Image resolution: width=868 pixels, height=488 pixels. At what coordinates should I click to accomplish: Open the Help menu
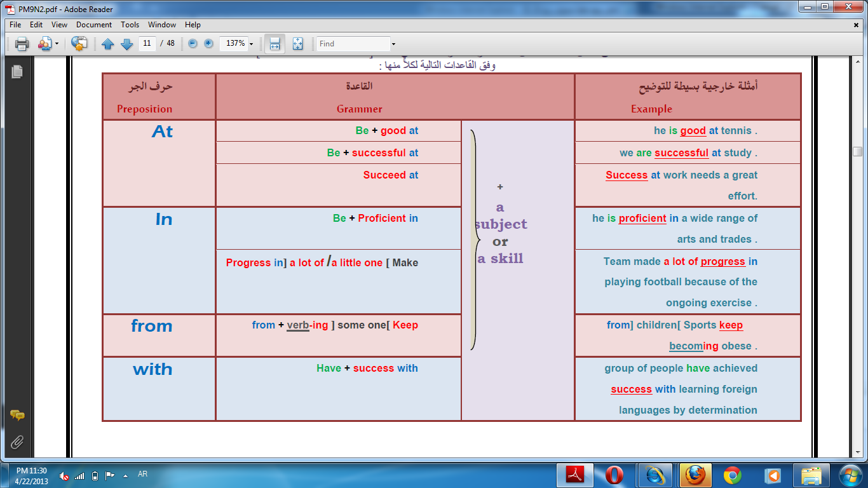click(x=193, y=25)
